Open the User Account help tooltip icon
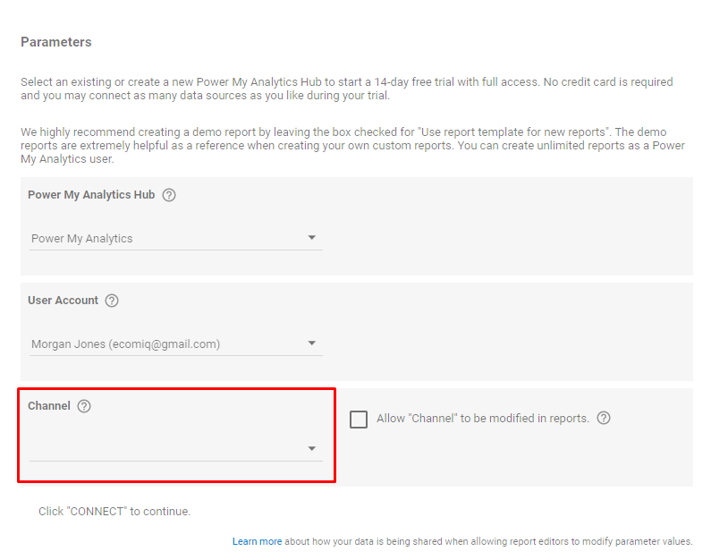This screenshot has height=560, width=728. [112, 301]
